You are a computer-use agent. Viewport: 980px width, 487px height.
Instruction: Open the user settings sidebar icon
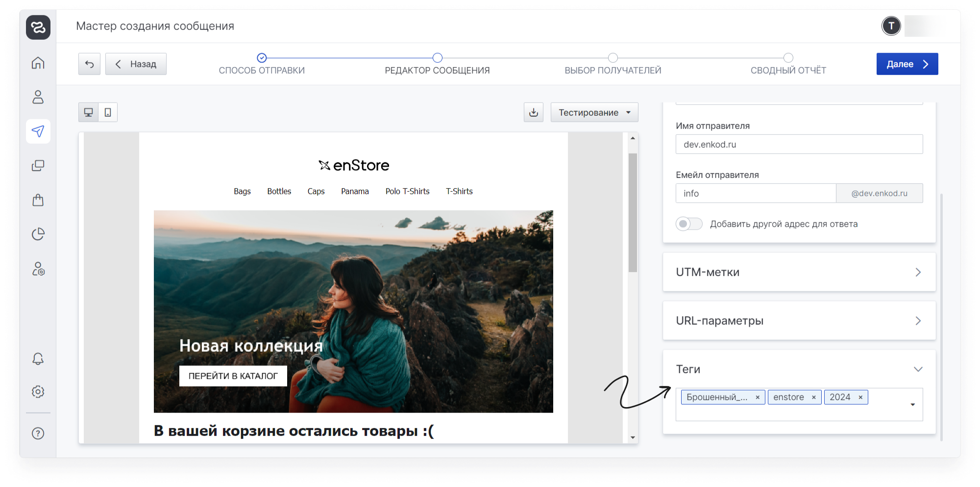38,268
